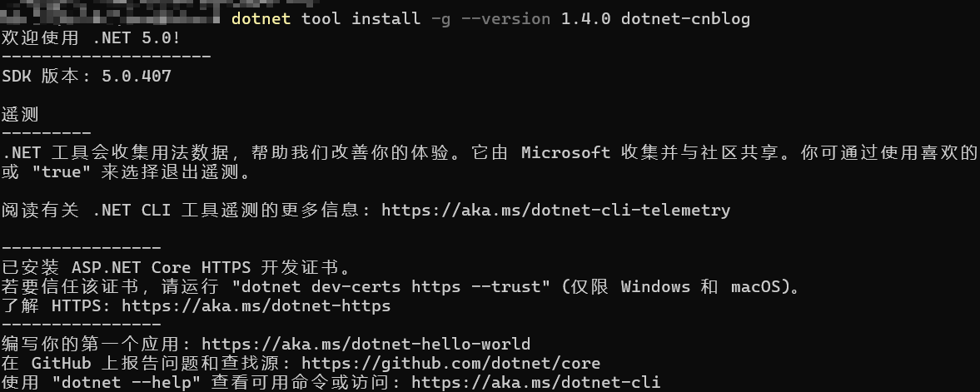Screen dimensions: 980x392
Task: Click the SDK version 5.0.407 text
Action: tap(136, 77)
